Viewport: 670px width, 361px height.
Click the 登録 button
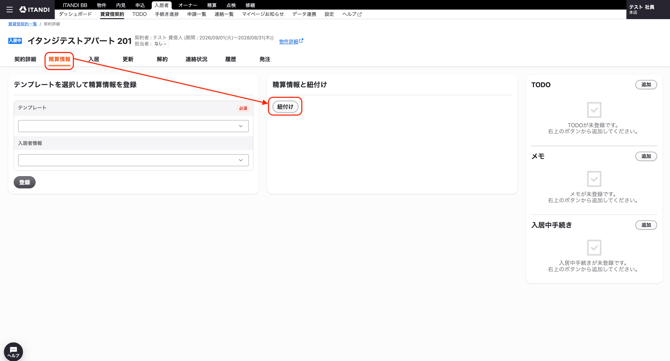pos(24,182)
